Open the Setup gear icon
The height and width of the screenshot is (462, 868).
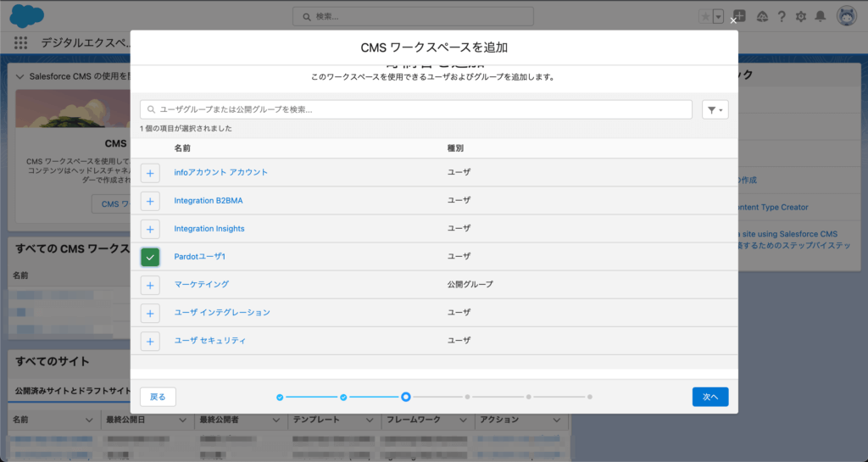(800, 16)
